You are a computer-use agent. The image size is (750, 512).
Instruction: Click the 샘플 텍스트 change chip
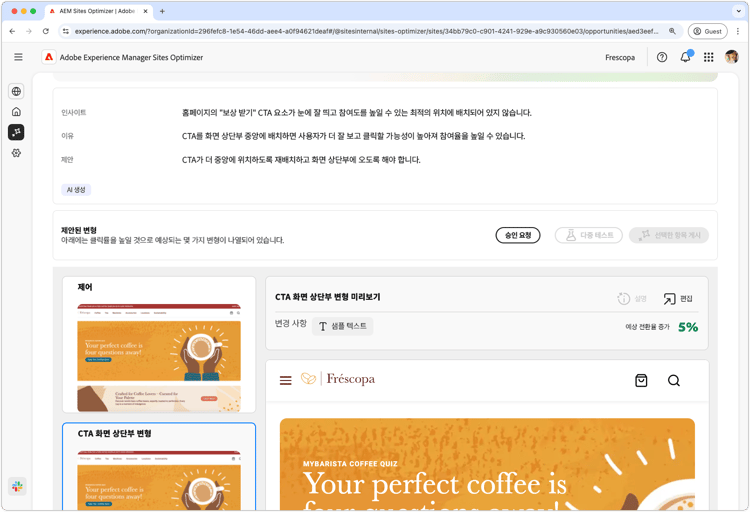click(342, 326)
